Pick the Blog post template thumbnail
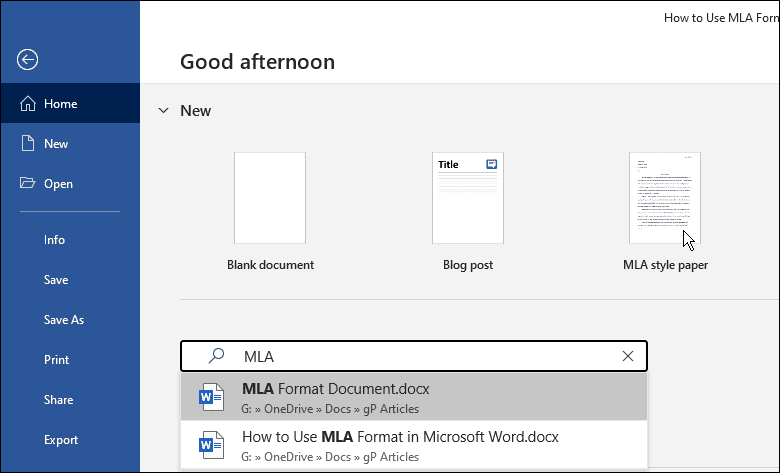Viewport: 780px width, 473px height. [x=468, y=198]
